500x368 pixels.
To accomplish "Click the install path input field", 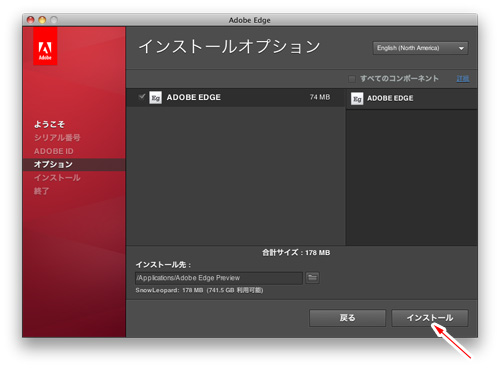I will coord(219,278).
